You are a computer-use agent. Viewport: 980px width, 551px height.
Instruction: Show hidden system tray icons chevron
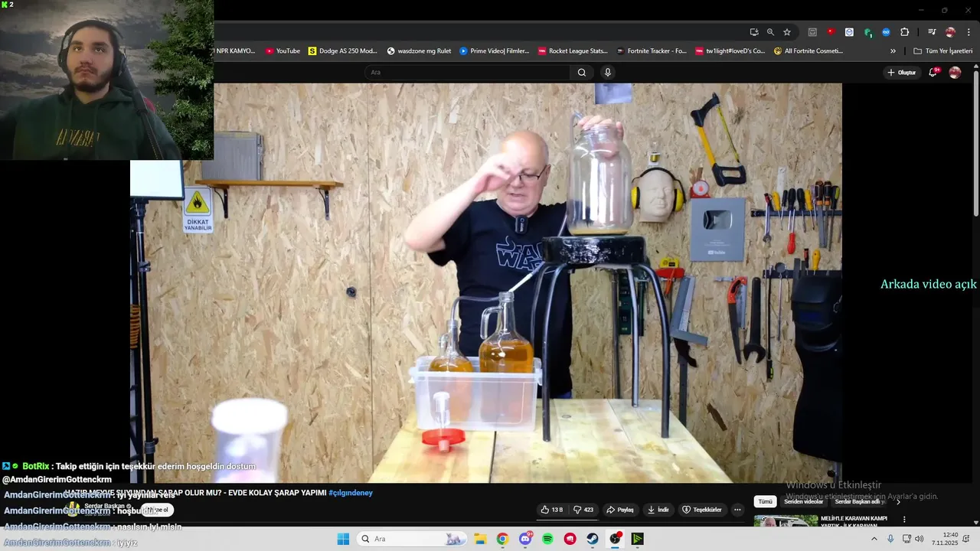874,539
